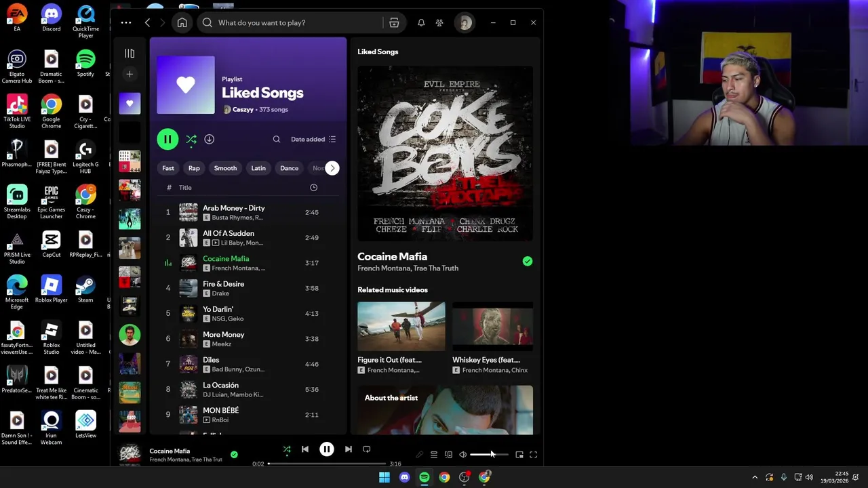Play 'All Of A Sudden' track

click(x=248, y=237)
